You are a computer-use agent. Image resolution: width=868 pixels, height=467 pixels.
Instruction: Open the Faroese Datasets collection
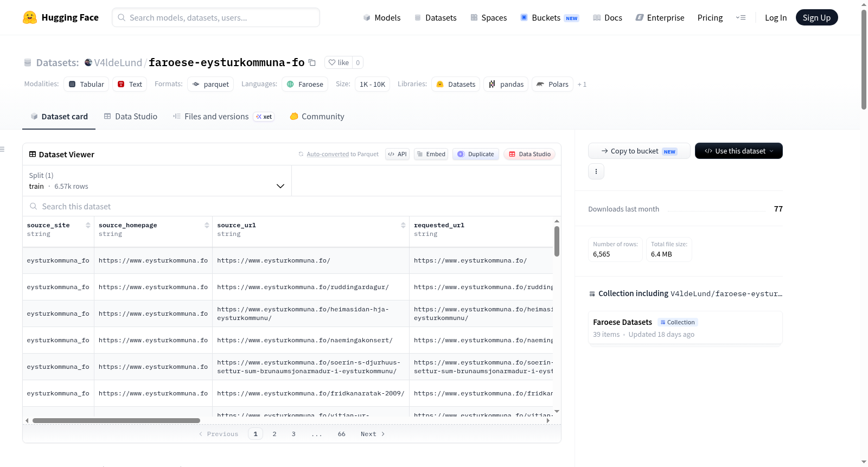(685, 328)
